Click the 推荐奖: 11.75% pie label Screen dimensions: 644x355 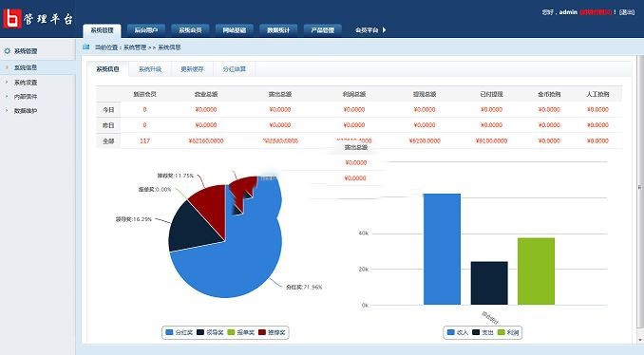pos(176,176)
